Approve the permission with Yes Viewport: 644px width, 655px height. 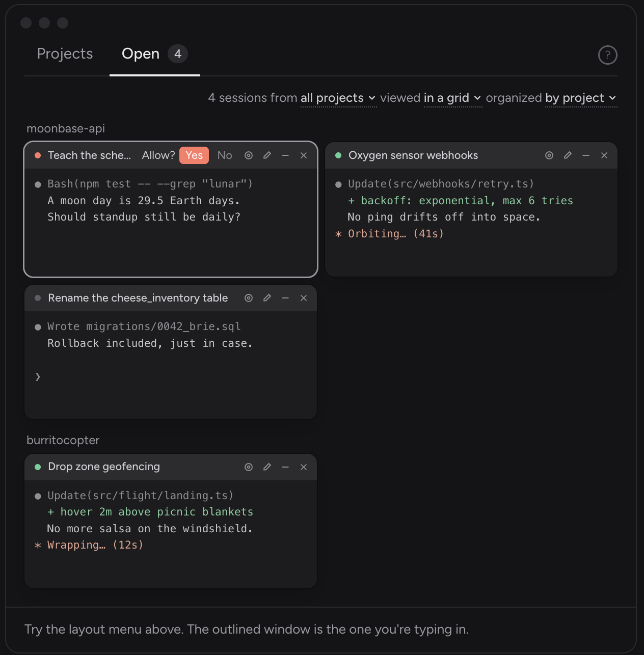point(194,155)
